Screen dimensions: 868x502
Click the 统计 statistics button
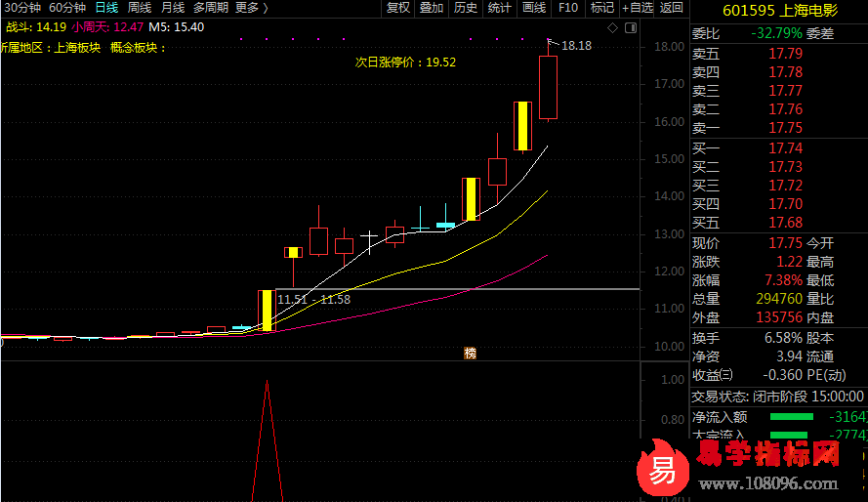coord(499,8)
